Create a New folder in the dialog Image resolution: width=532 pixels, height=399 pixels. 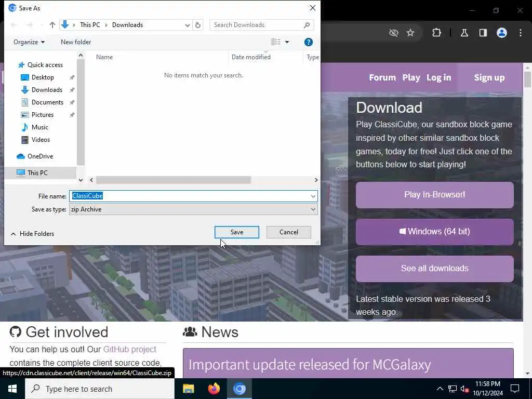click(76, 42)
